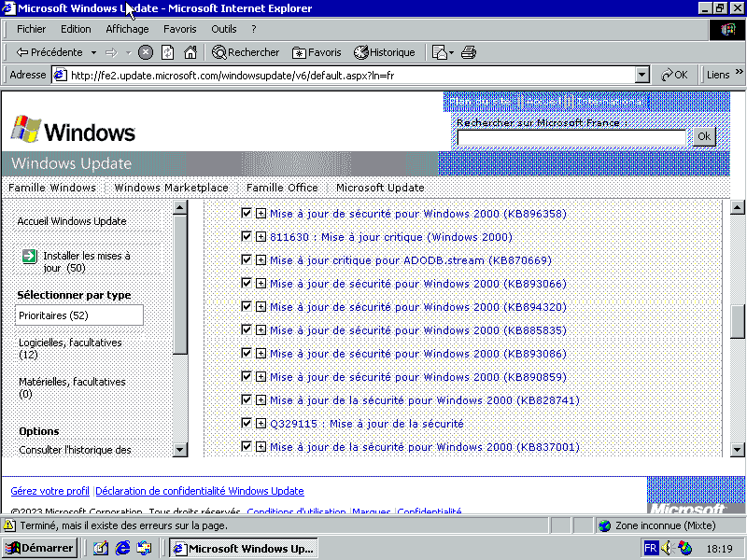Expand details for ADODB.stream KB870669
The height and width of the screenshot is (560, 747).
click(261, 260)
